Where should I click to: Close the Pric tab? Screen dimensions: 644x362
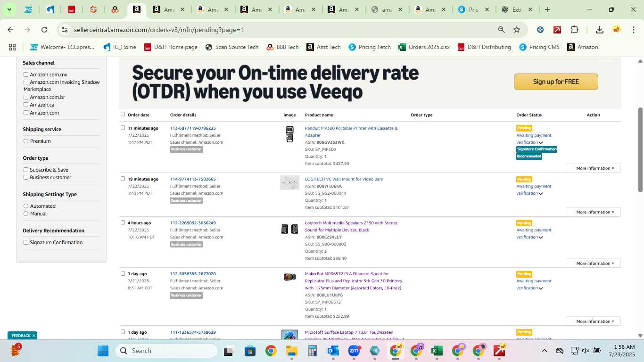coord(487,9)
